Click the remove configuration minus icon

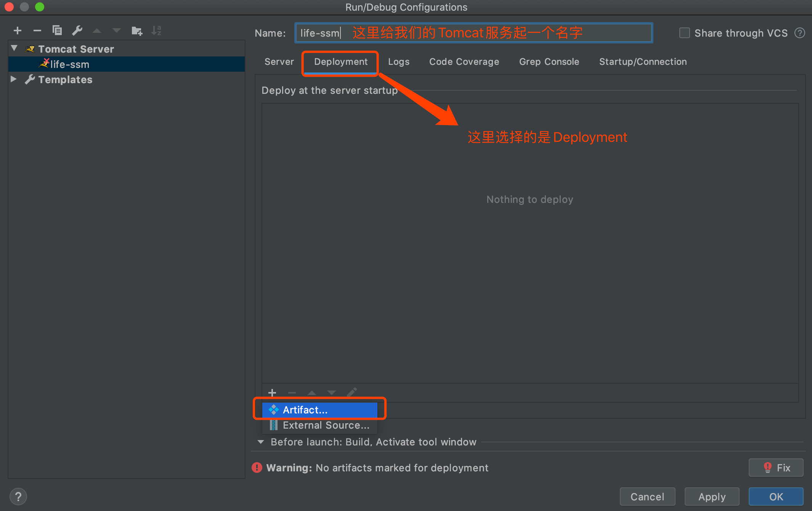point(37,31)
